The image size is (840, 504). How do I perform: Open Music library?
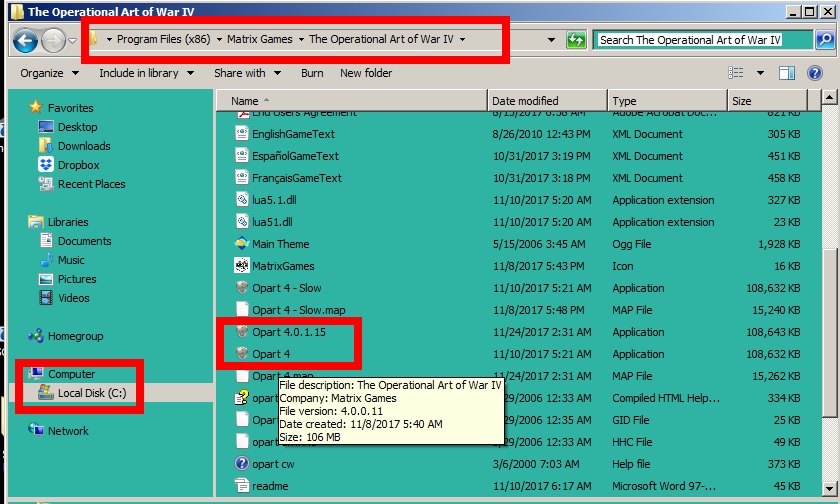coord(71,260)
